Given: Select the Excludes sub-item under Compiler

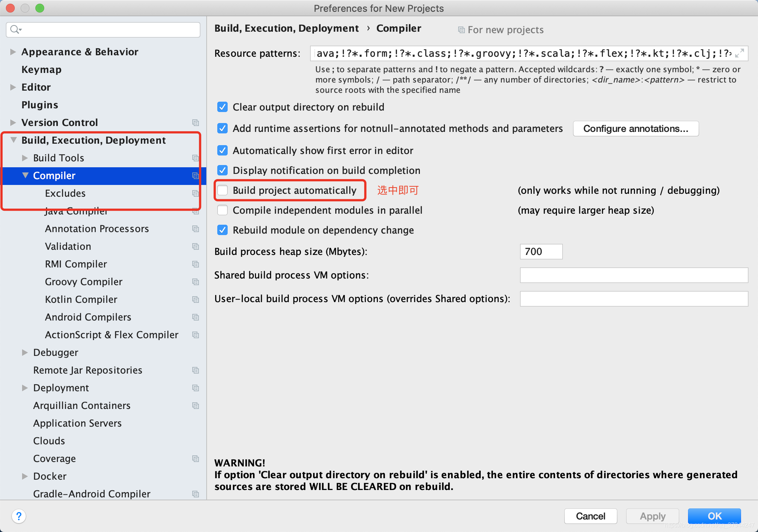Looking at the screenshot, I should 65,193.
